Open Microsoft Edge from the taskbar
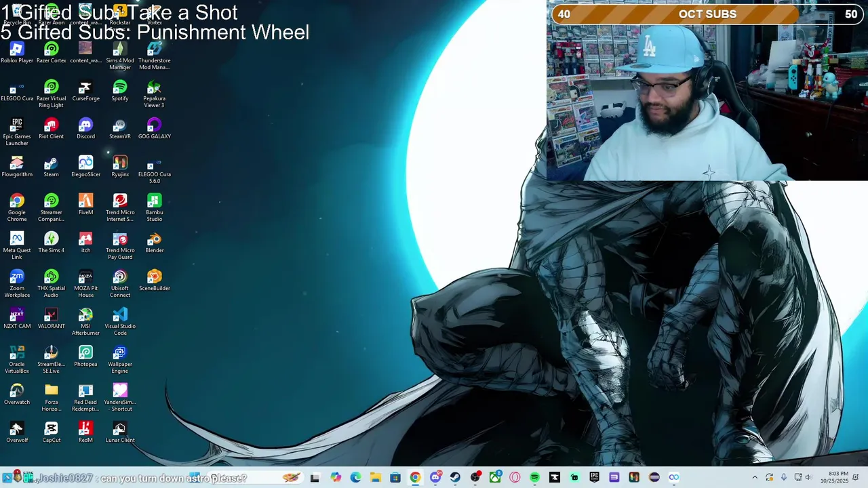 point(355,477)
